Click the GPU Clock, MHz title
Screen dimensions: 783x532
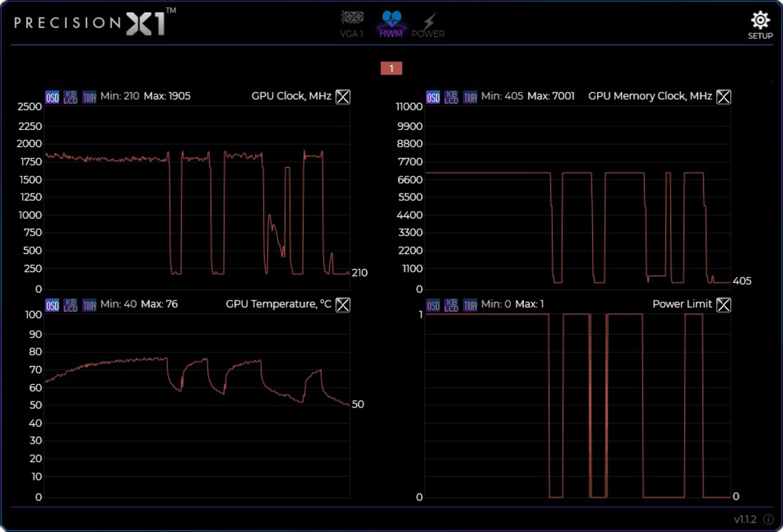tap(291, 96)
